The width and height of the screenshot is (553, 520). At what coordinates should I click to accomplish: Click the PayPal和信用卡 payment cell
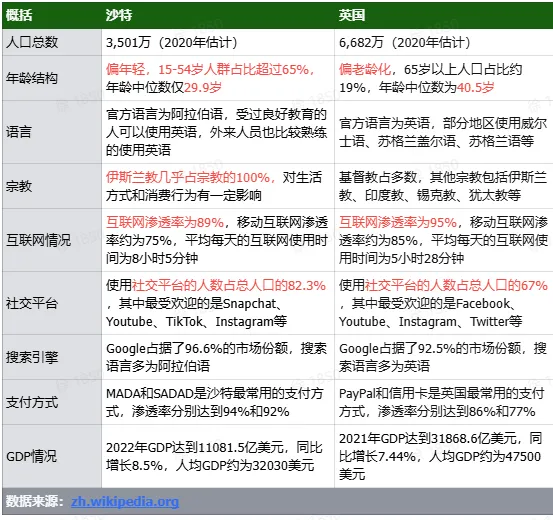(x=444, y=402)
